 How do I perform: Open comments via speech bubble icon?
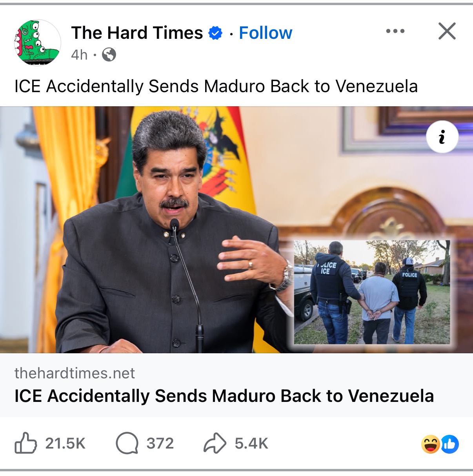[127, 443]
